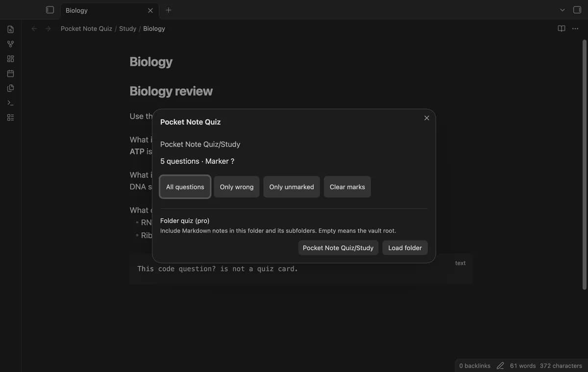Click the Biology note title heading
The width and height of the screenshot is (588, 372).
[151, 62]
